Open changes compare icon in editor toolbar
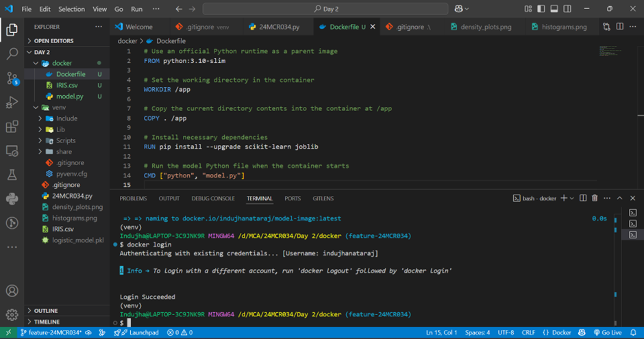The height and width of the screenshot is (339, 644). click(x=606, y=27)
